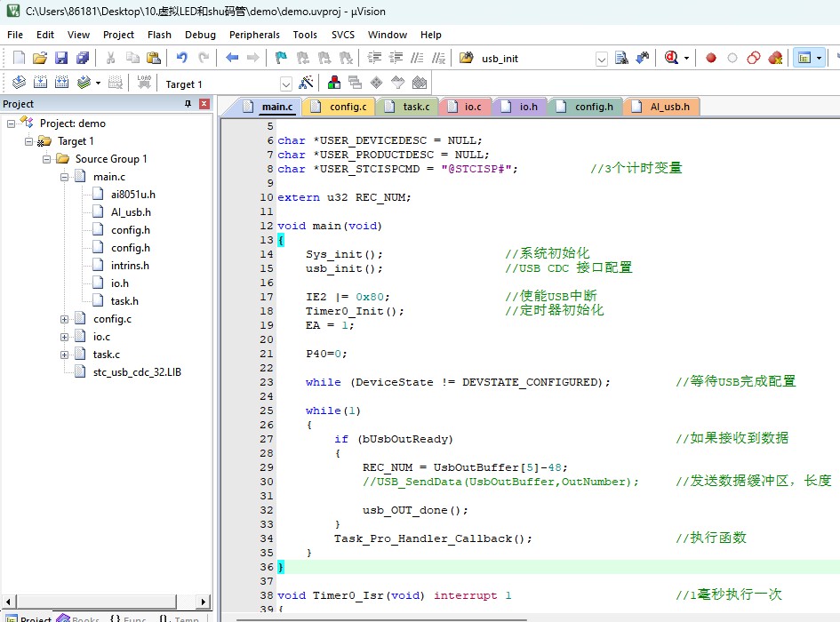Open Manage Run-Time Environment
Viewport: 840px width, 622px height.
[x=377, y=83]
